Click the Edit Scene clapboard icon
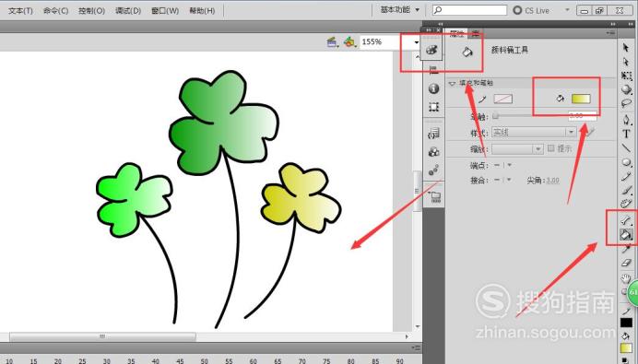 [333, 41]
